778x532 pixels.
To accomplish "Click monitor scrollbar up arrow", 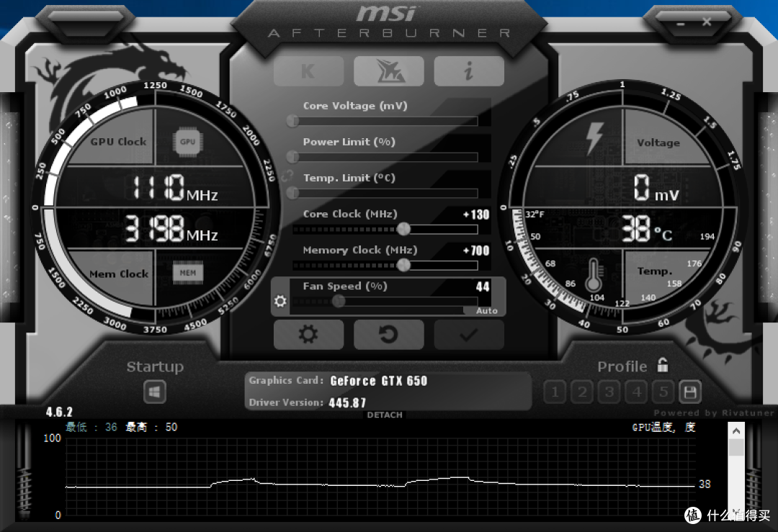I will 736,431.
